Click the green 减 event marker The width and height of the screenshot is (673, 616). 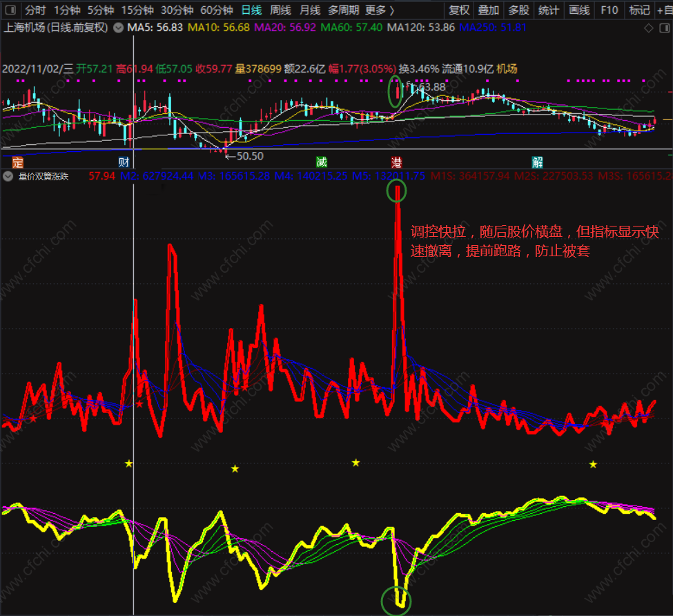tap(322, 162)
